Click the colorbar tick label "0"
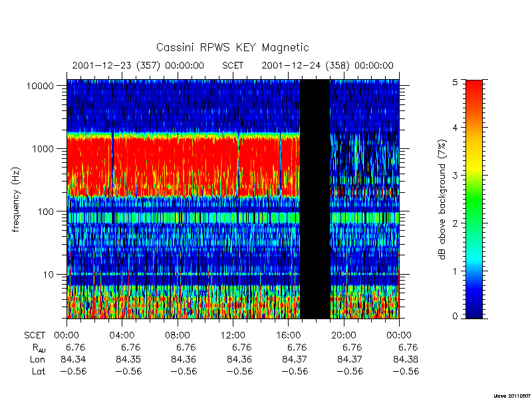This screenshot has width=532, height=399. (x=455, y=317)
